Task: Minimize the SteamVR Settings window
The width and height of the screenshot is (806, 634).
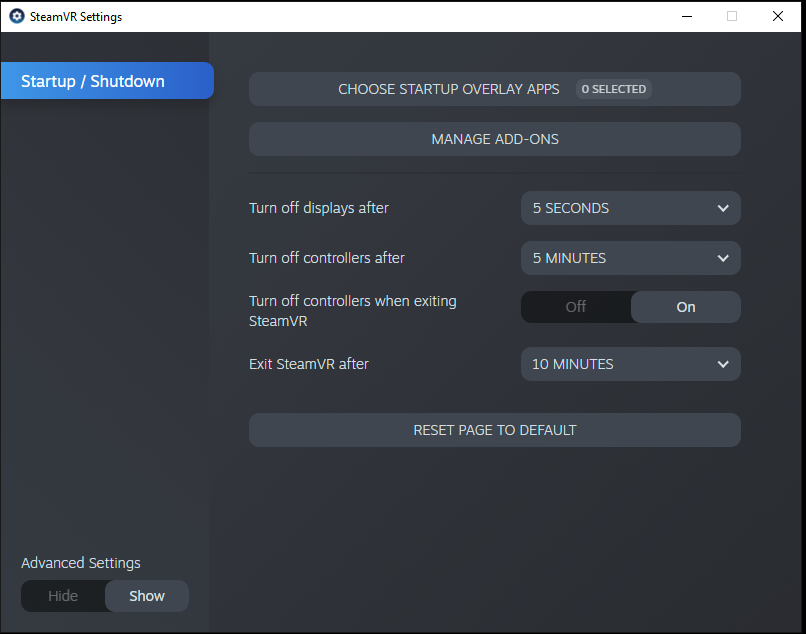Action: [x=687, y=16]
